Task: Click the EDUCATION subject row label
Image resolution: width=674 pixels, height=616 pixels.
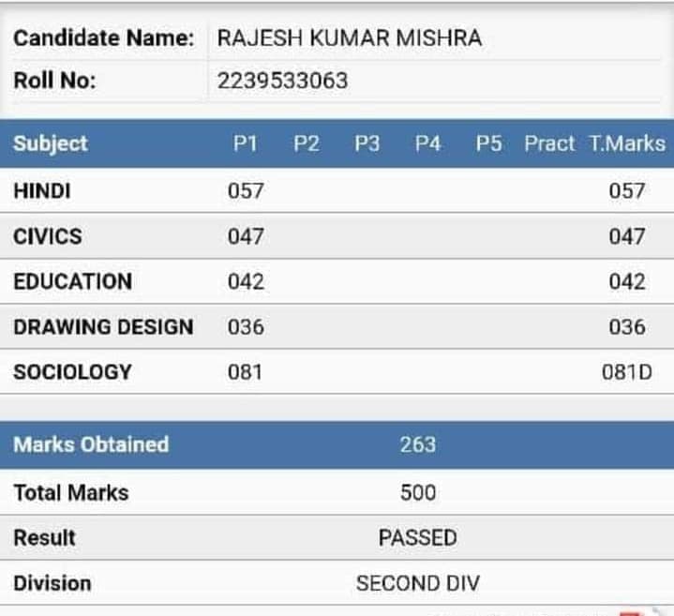Action: [x=73, y=281]
